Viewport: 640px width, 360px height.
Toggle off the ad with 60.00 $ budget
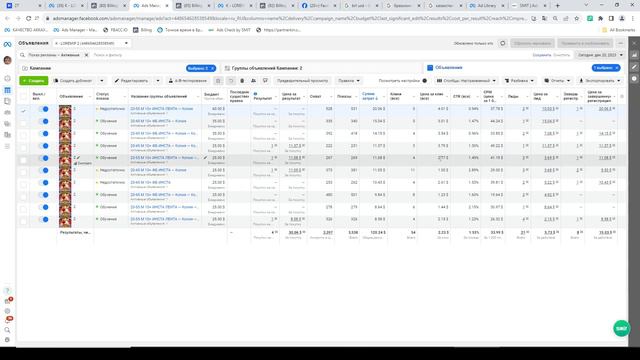point(43,109)
